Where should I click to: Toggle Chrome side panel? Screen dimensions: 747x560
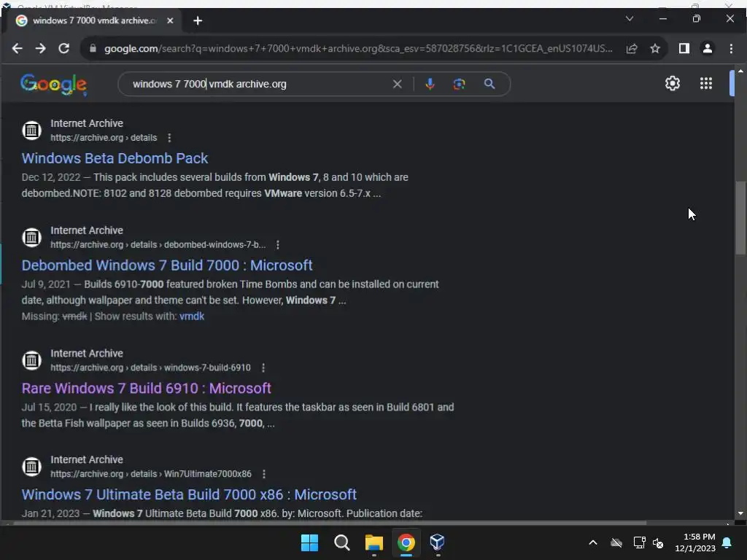coord(684,49)
